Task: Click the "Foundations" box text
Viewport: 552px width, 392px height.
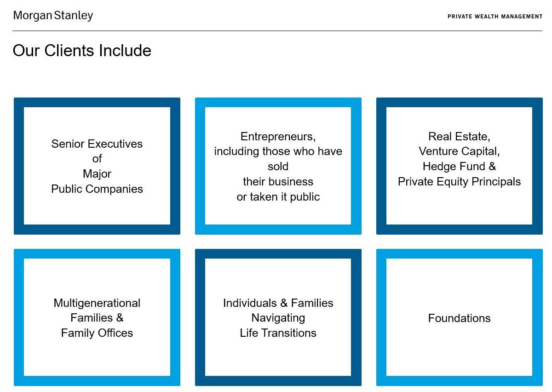Action: click(x=459, y=318)
